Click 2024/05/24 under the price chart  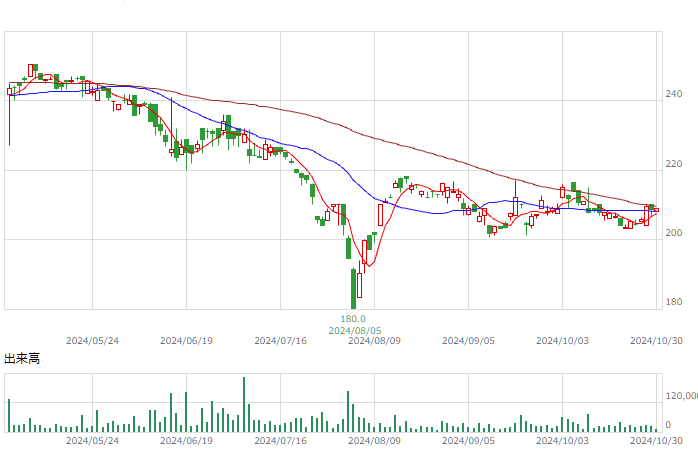pyautogui.click(x=93, y=341)
